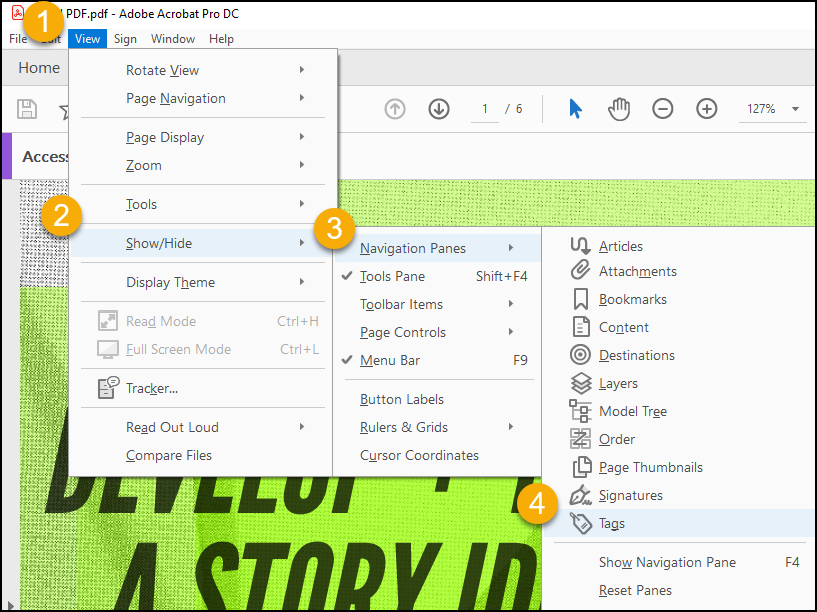
Task: Open the Destinations pane
Action: tap(679, 355)
